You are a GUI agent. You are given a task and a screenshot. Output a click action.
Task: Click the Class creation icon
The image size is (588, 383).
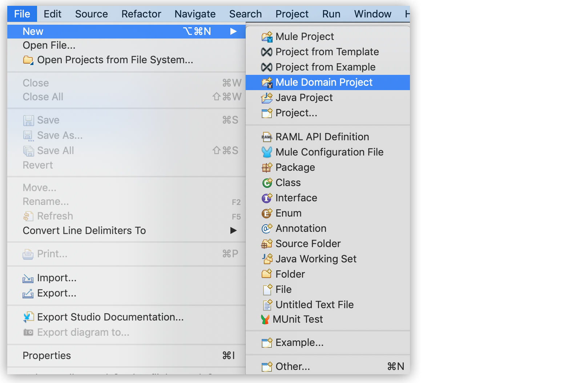pos(267,183)
